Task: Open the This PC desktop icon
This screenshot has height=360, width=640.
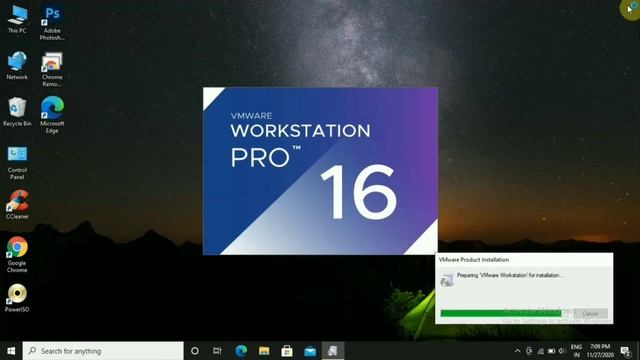Action: (17, 19)
